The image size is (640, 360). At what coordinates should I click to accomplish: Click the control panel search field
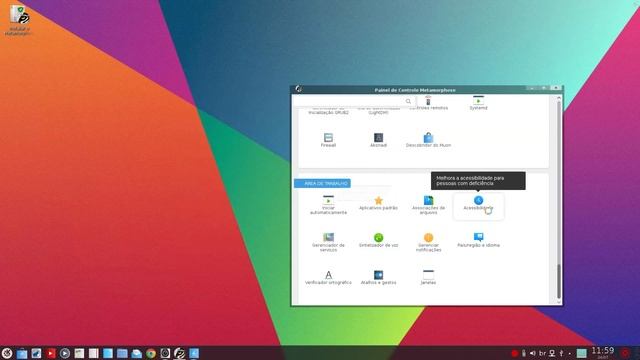pyautogui.click(x=353, y=101)
